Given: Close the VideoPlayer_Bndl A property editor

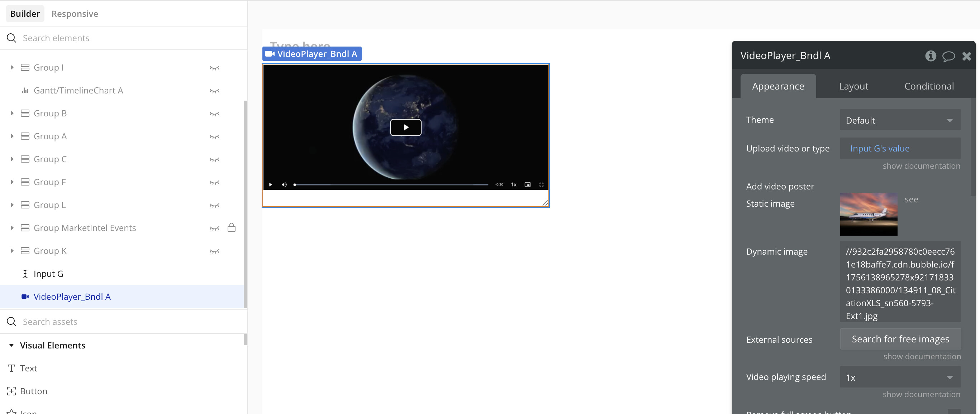Looking at the screenshot, I should pyautogui.click(x=966, y=56).
